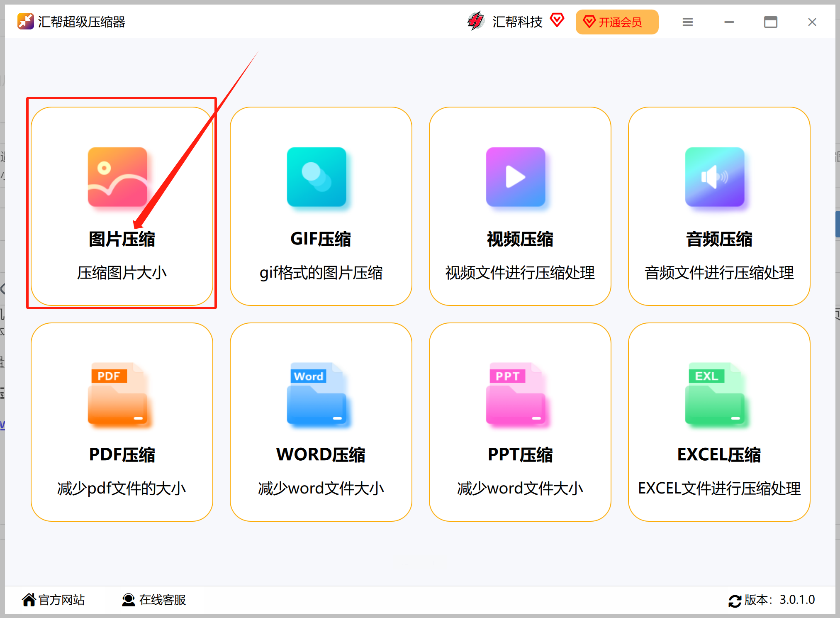
Task: Click EXCEL文件进行压缩处理 description
Action: [x=719, y=489]
